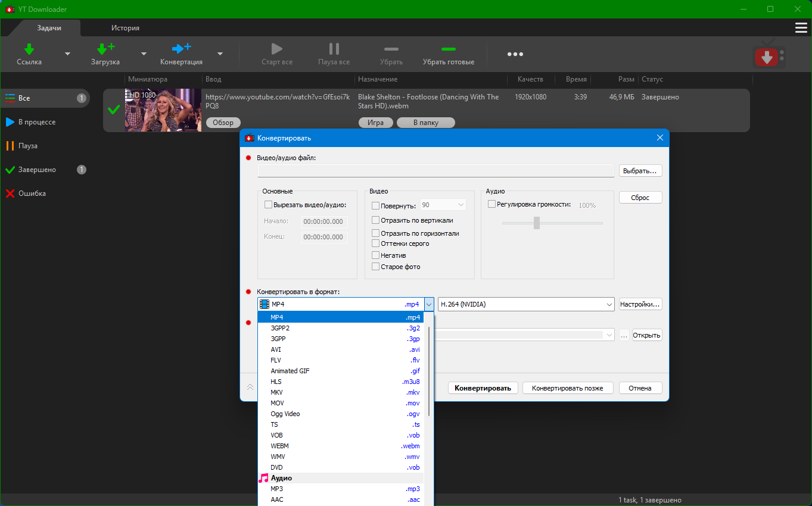Click the Blake Shelton video thumbnail

(x=163, y=110)
